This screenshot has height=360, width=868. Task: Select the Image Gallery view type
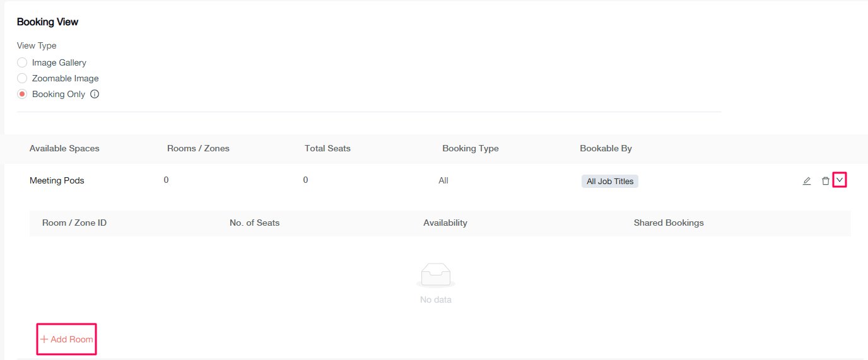click(x=22, y=63)
